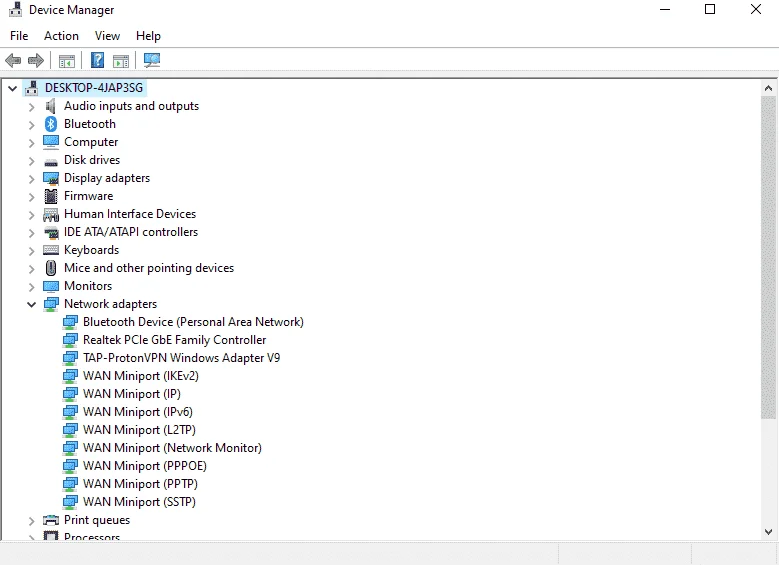Image resolution: width=779 pixels, height=565 pixels.
Task: Select the Computer category label
Action: 91,142
